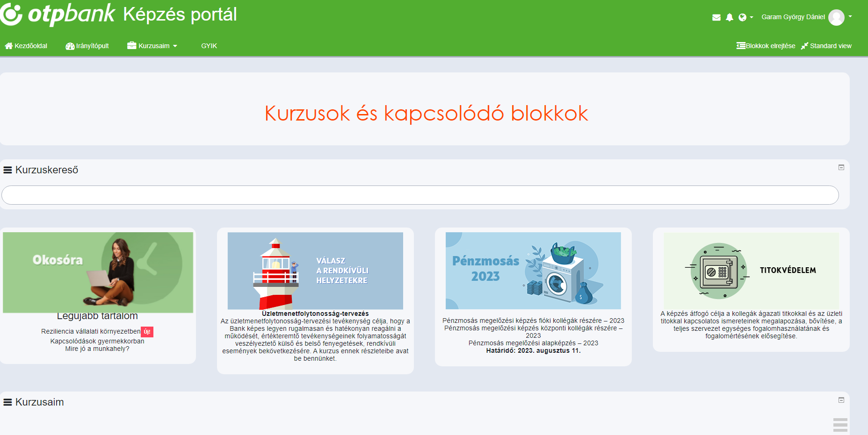The height and width of the screenshot is (435, 868).
Task: Open the notifications bell icon
Action: tap(729, 17)
